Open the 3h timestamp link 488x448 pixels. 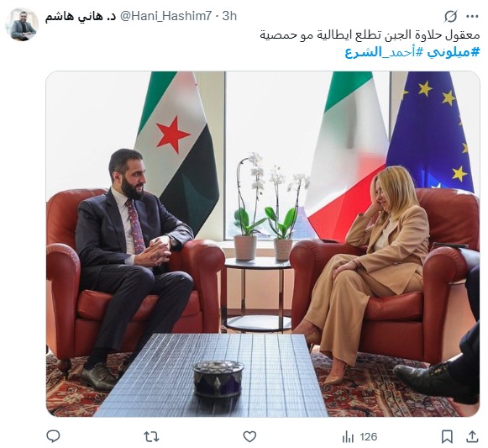229,16
